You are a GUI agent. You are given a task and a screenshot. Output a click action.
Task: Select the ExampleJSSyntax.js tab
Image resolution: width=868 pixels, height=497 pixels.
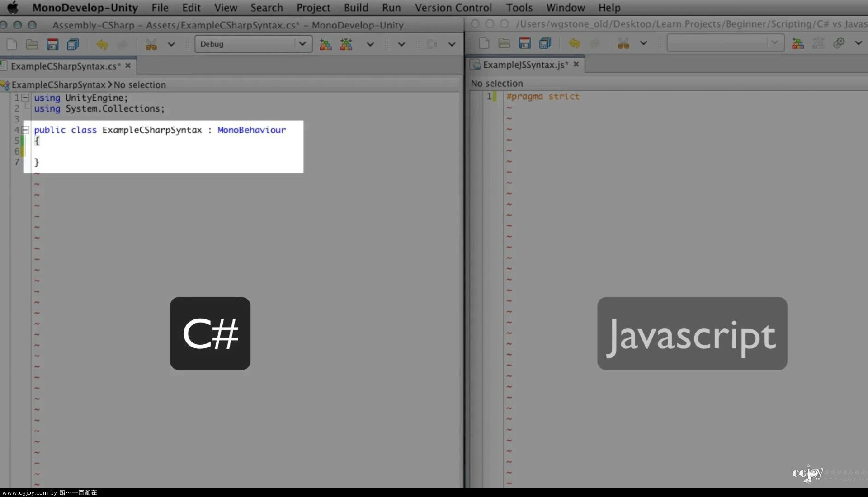pos(525,65)
